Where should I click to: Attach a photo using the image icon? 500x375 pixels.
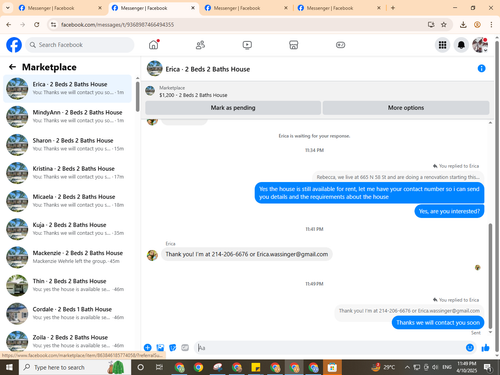(x=160, y=348)
